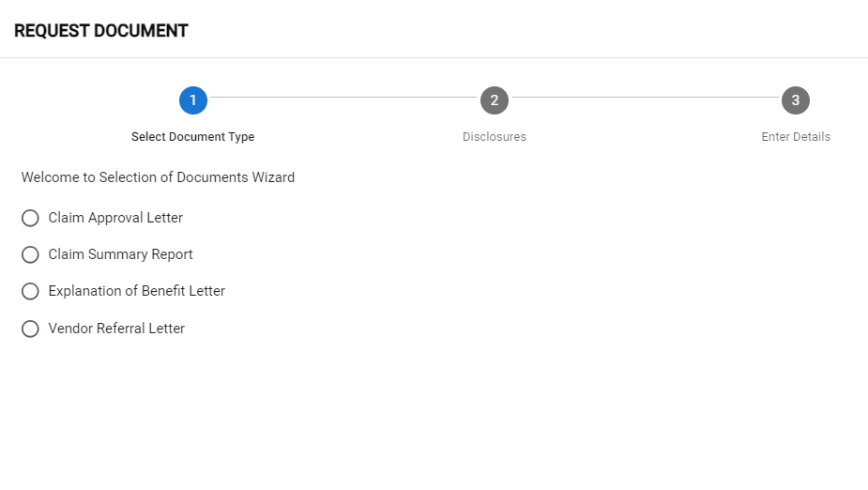Go to the Disclosures step label
The width and height of the screenshot is (868, 490).
[495, 137]
